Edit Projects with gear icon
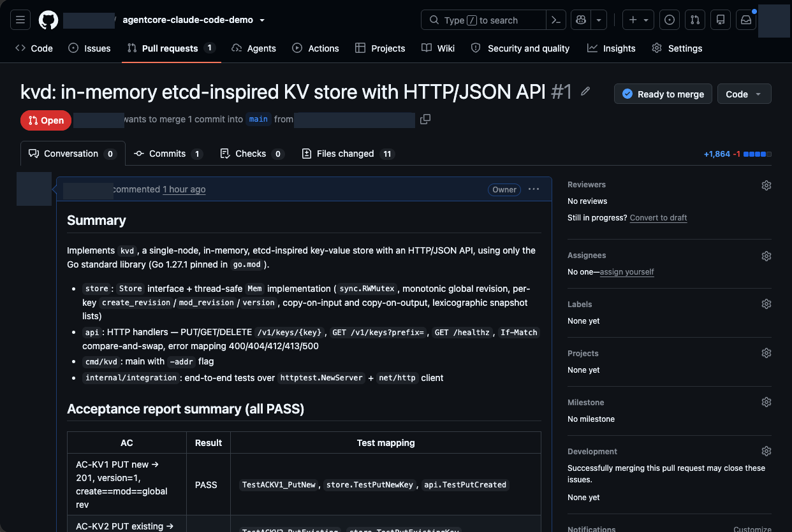The image size is (792, 532). point(766,353)
